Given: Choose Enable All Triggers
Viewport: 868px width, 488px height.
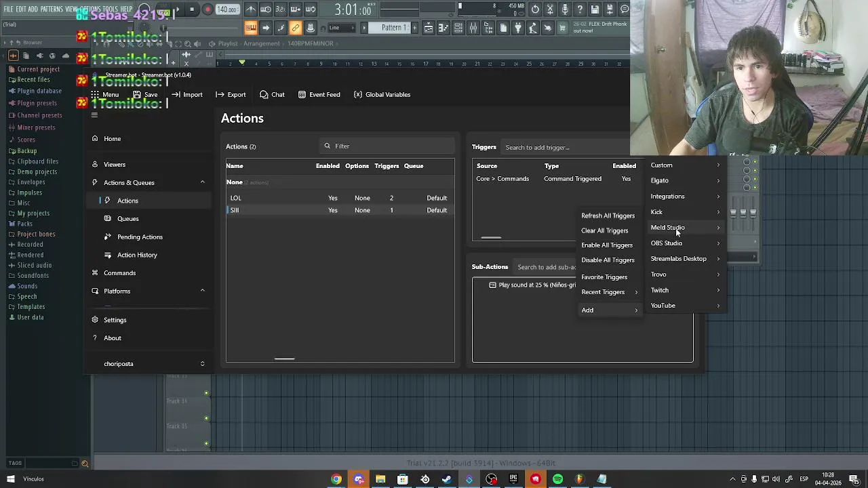Looking at the screenshot, I should (608, 245).
